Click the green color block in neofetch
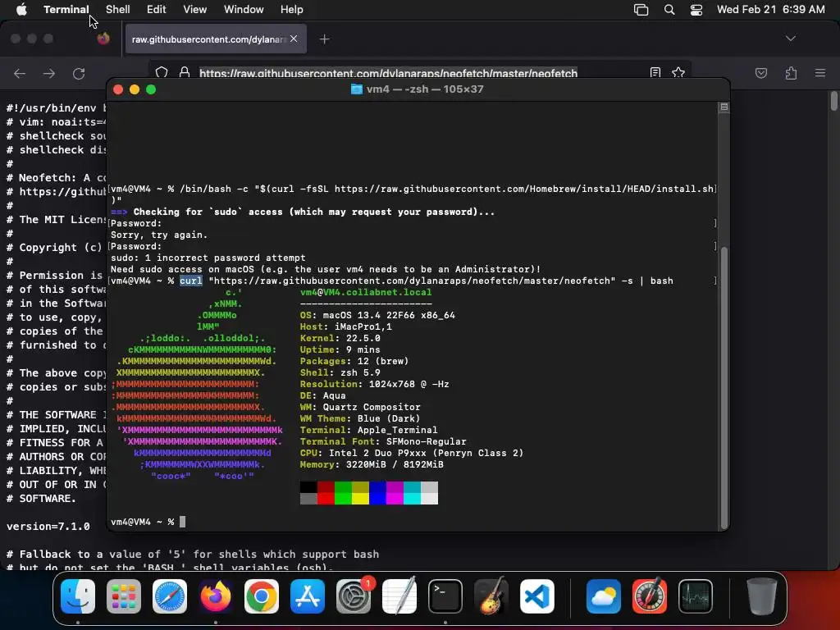 click(x=343, y=493)
